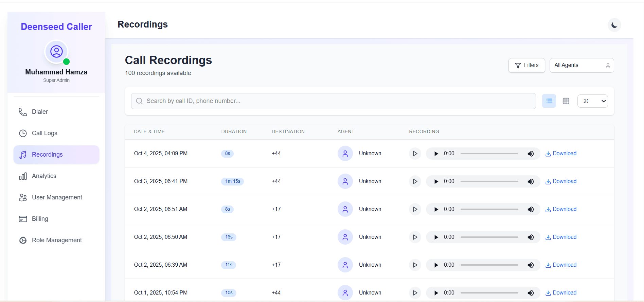Start audio player for the Oct 4, 04:09 PM row
Screen dimensions: 644x302
click(x=436, y=154)
